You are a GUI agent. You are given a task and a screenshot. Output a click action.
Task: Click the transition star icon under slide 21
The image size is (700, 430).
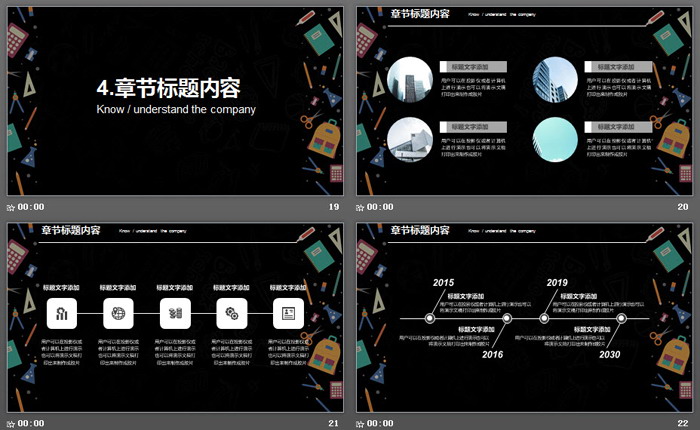(11, 424)
